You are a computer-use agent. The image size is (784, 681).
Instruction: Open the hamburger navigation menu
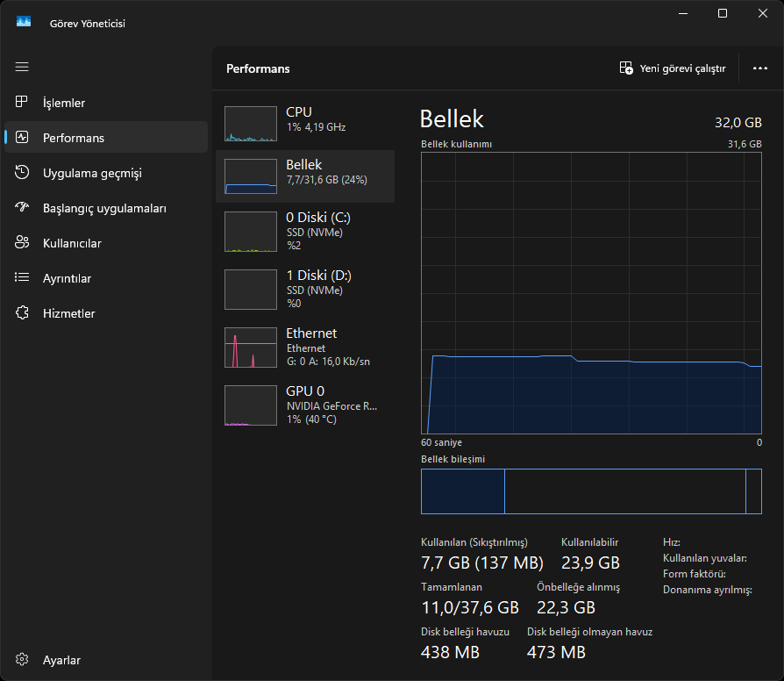(x=22, y=67)
